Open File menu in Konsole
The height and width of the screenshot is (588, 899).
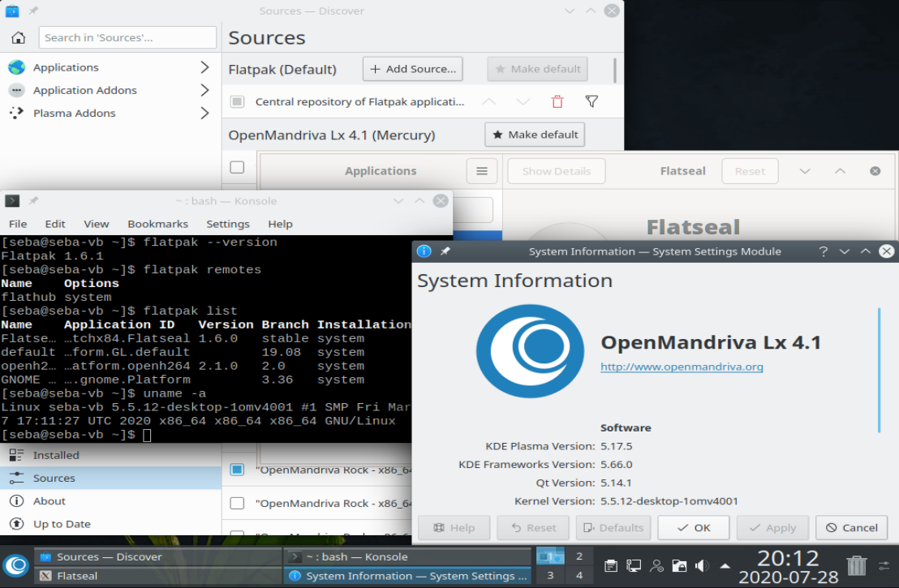tap(18, 224)
